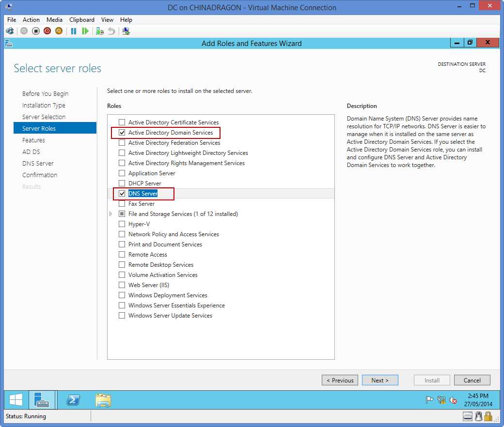The width and height of the screenshot is (504, 427).
Task: Go to the Confirmation step
Action: [x=40, y=175]
